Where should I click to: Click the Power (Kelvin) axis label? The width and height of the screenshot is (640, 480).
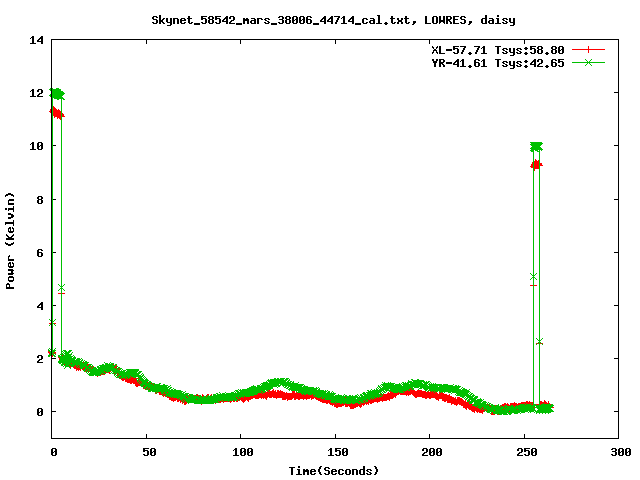click(x=10, y=241)
